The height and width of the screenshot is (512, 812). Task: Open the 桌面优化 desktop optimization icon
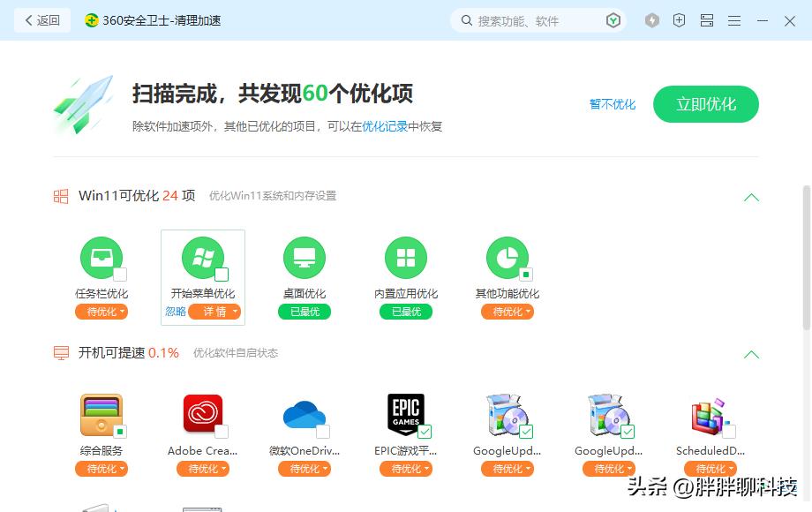304,257
